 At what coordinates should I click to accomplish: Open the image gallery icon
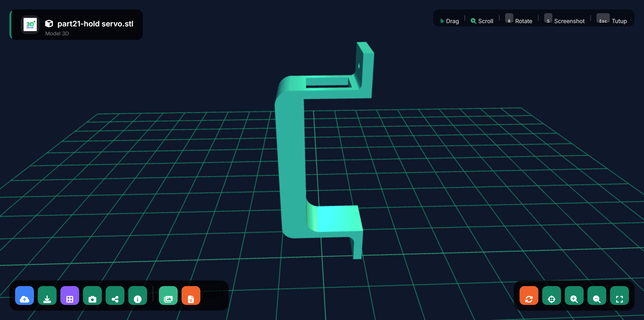(x=168, y=295)
